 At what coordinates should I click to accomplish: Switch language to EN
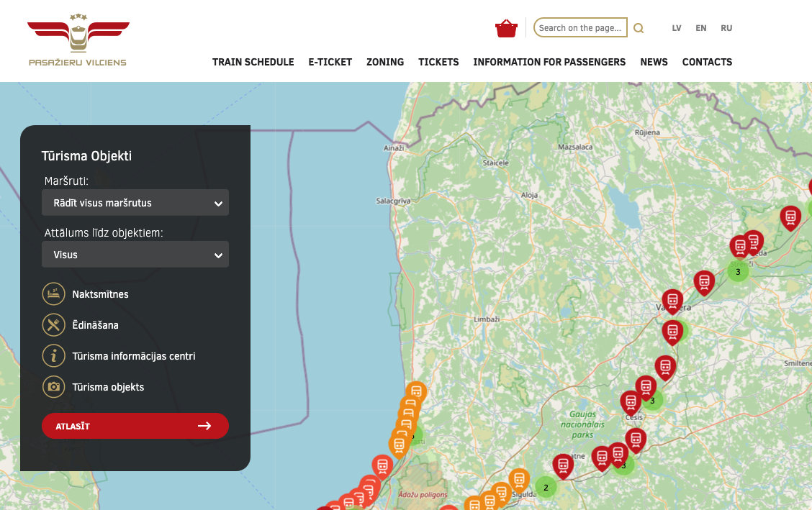click(x=700, y=28)
